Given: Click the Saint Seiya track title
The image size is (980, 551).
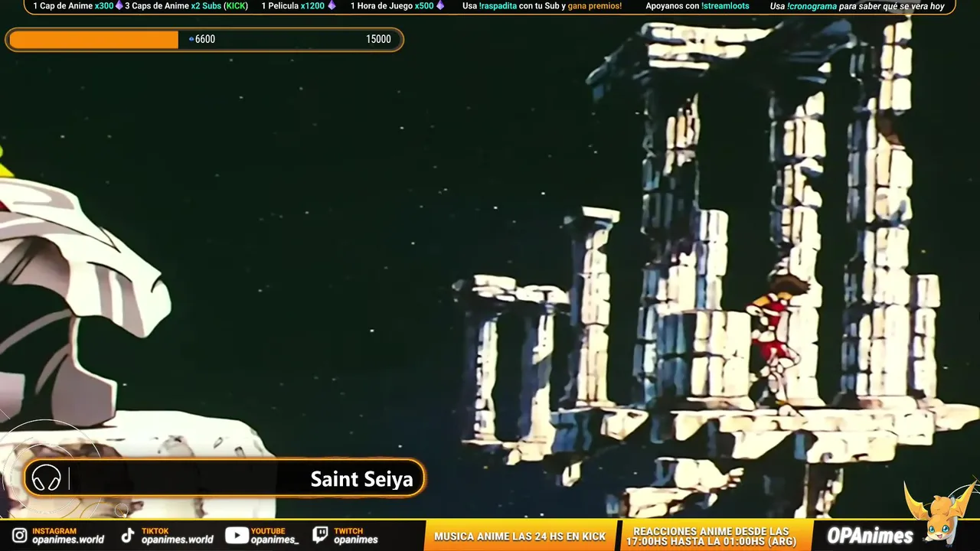Looking at the screenshot, I should (361, 479).
